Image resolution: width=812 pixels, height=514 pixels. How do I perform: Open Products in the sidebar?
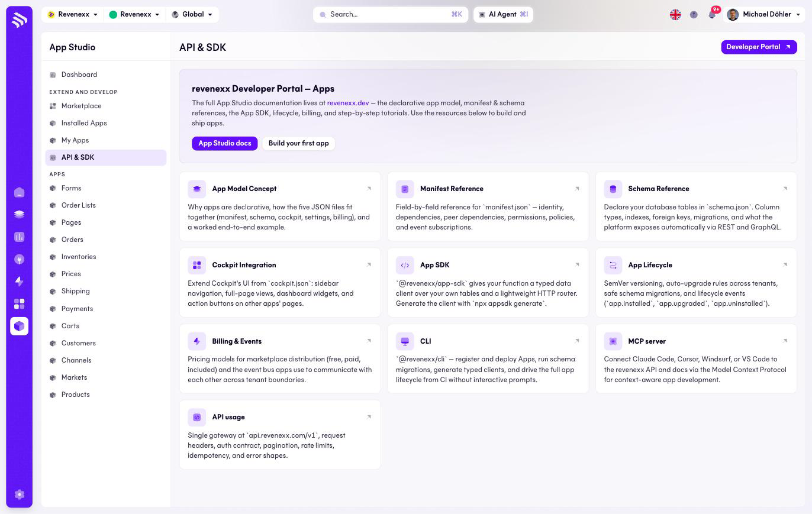point(105,395)
